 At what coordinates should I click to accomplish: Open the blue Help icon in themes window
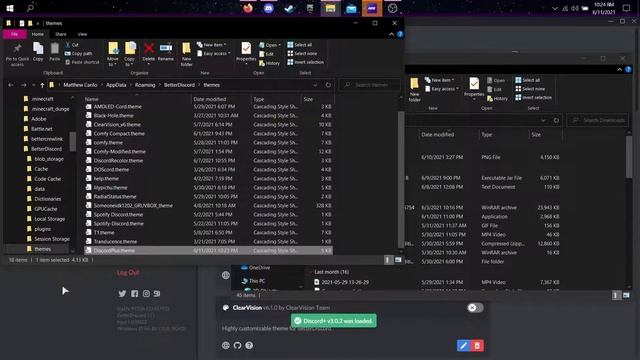(400, 34)
